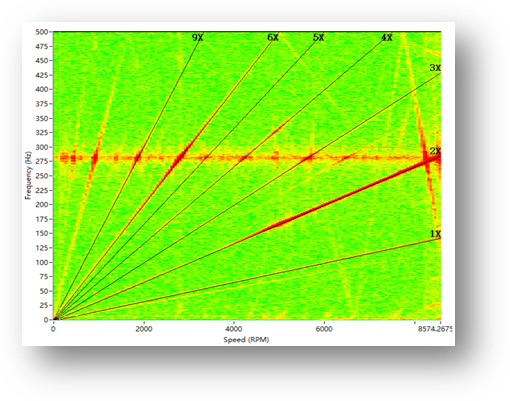Click the 500 maximum frequency value

(x=42, y=32)
